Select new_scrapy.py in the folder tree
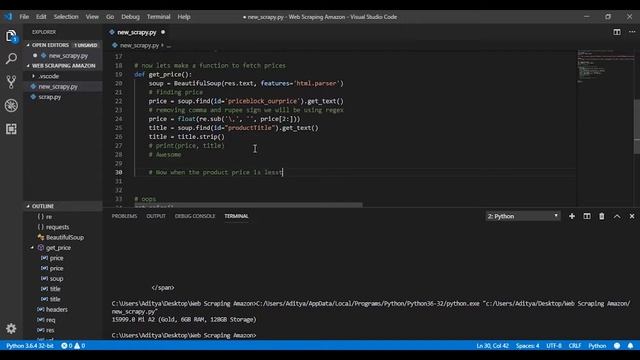640x360 pixels. point(58,87)
